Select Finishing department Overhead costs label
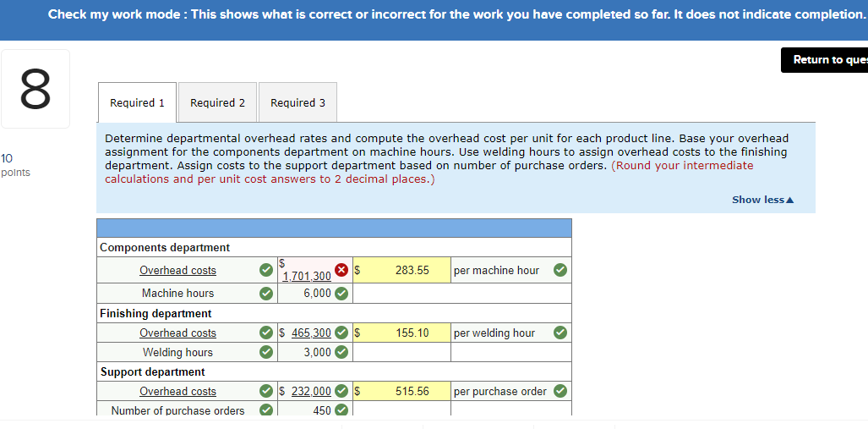The height and width of the screenshot is (429, 868). click(x=177, y=333)
